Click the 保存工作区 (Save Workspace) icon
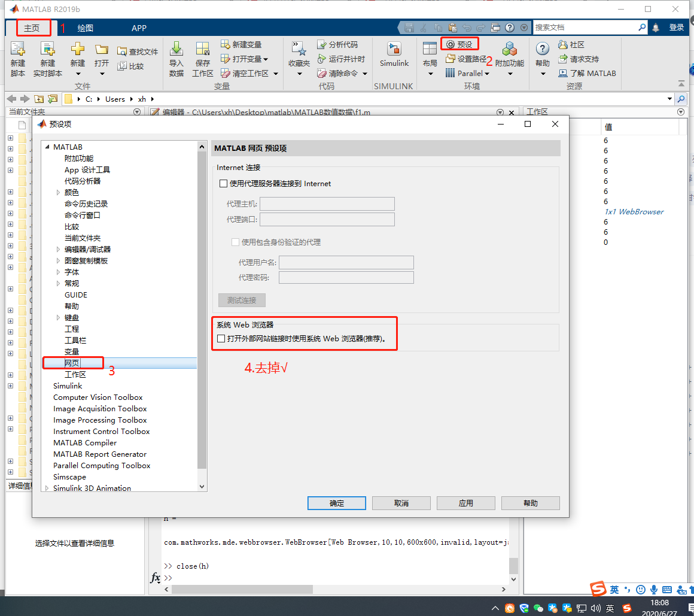The image size is (694, 616). (x=203, y=50)
